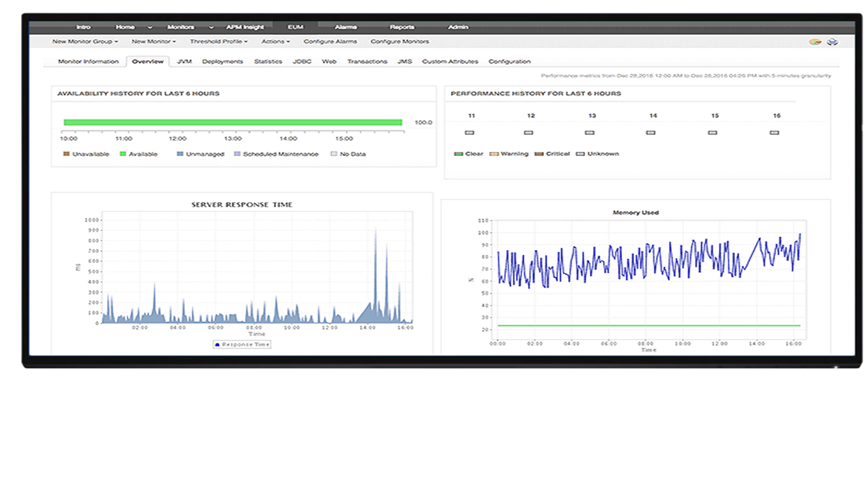
Task: Click the printer icon in toolbar
Action: 832,42
